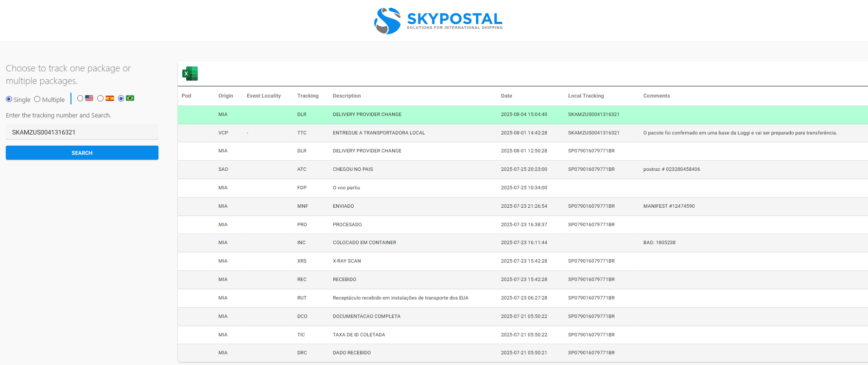Click DELIVERY PROVIDER CHANGE dated 2025-08-01
Screen dimensions: 868x365
point(367,151)
